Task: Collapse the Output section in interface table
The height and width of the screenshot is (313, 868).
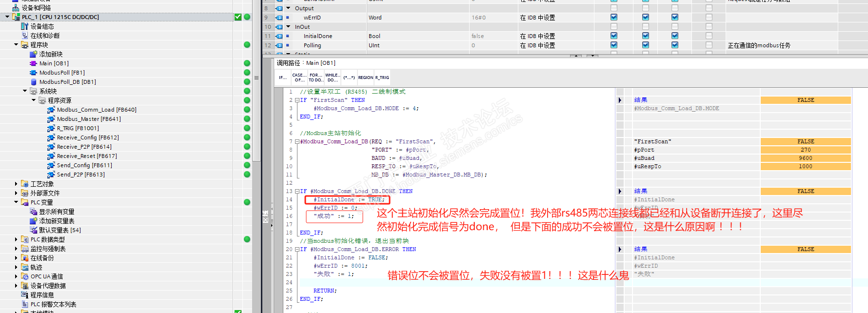Action: [288, 8]
